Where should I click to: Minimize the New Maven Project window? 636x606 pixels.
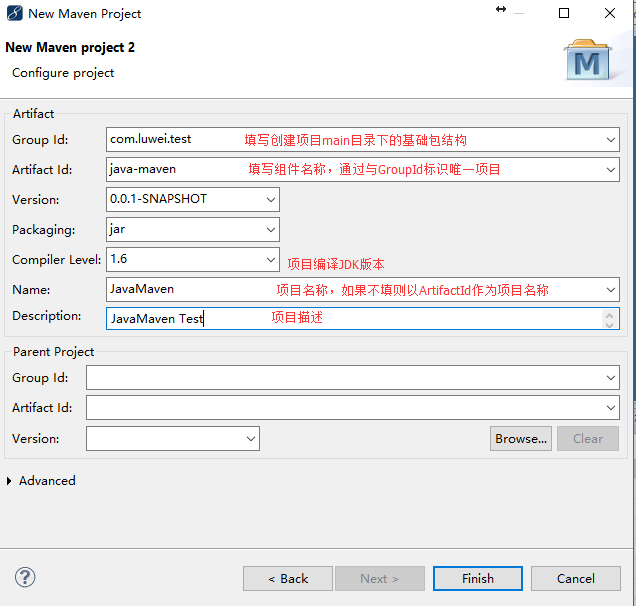tap(519, 13)
